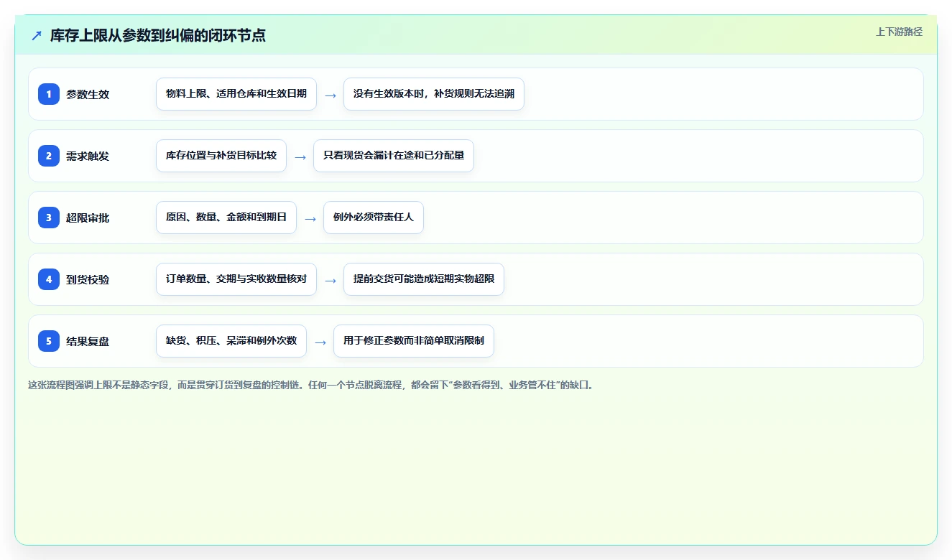Click the diagonal arrow icon beside the title
Image resolution: width=952 pixels, height=560 pixels.
pos(37,35)
